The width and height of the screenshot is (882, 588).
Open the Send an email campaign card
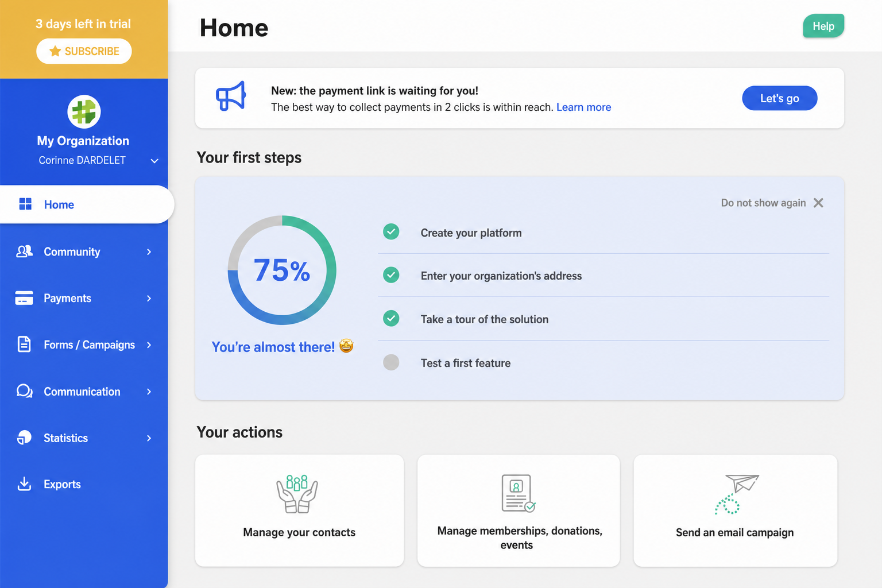735,510
